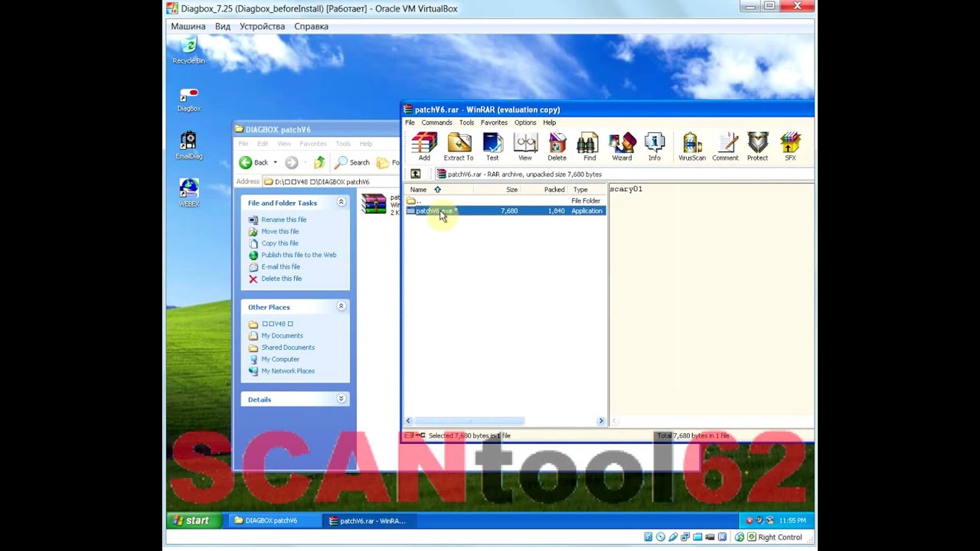Open My Computer in Other Places

coord(280,359)
